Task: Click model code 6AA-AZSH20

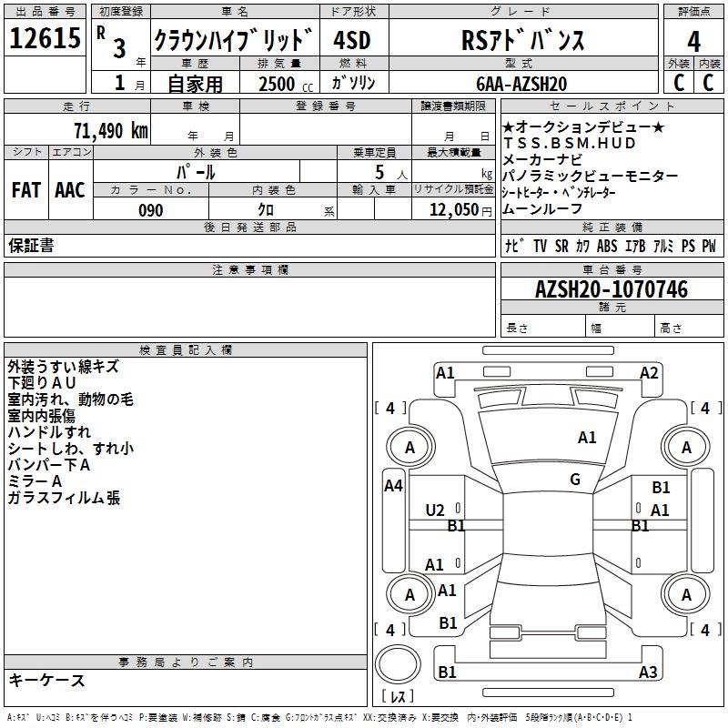Action: click(521, 84)
